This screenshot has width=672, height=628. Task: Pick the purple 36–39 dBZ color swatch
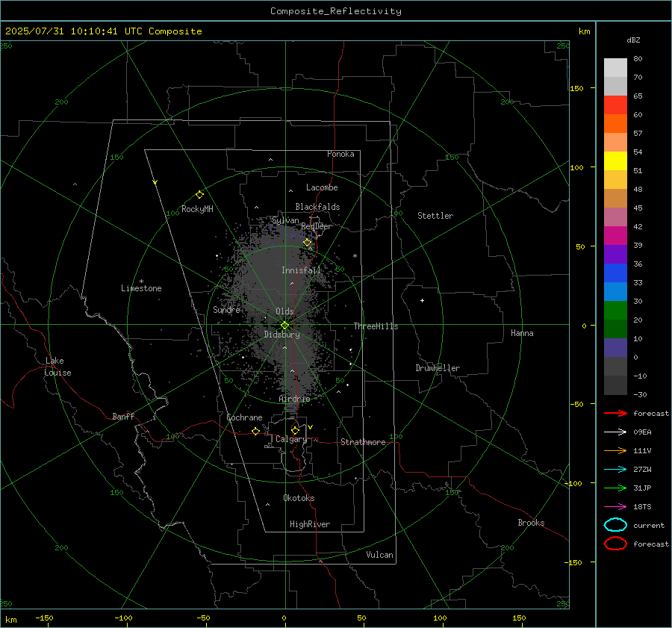[x=615, y=255]
